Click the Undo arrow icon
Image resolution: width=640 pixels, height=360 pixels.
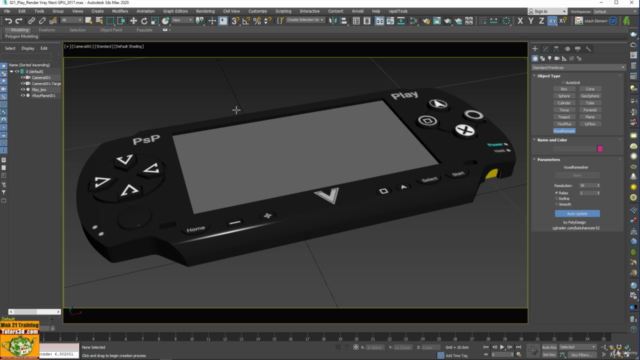point(8,21)
